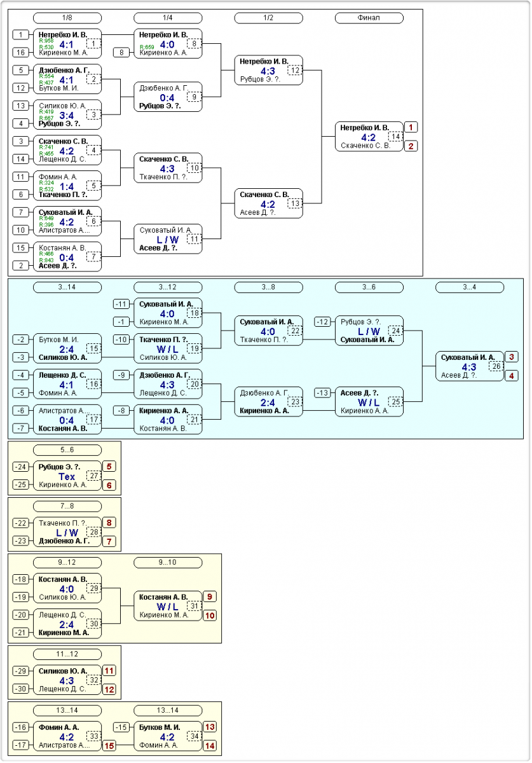Click the "-13" loser slot box
532x763 pixels.
(324, 393)
